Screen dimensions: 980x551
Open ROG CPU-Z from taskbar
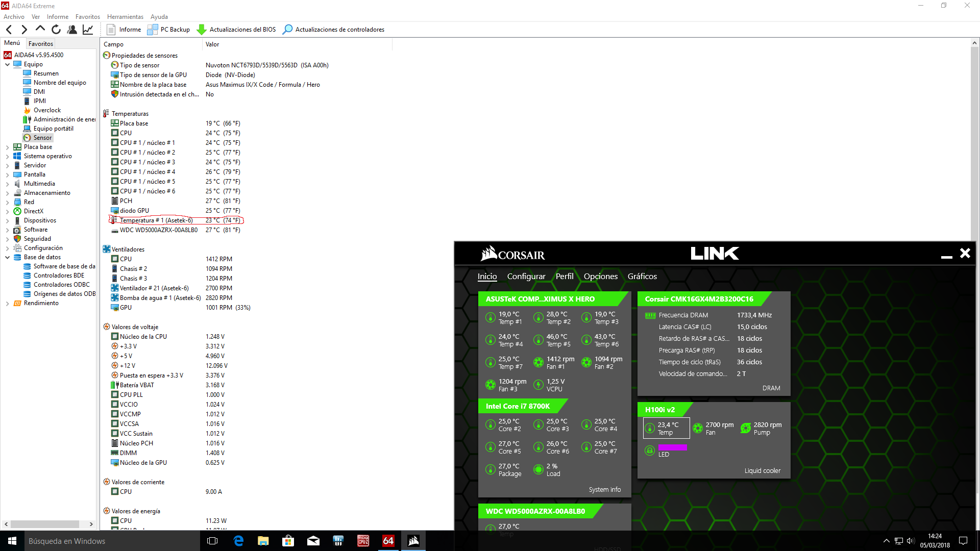point(363,541)
